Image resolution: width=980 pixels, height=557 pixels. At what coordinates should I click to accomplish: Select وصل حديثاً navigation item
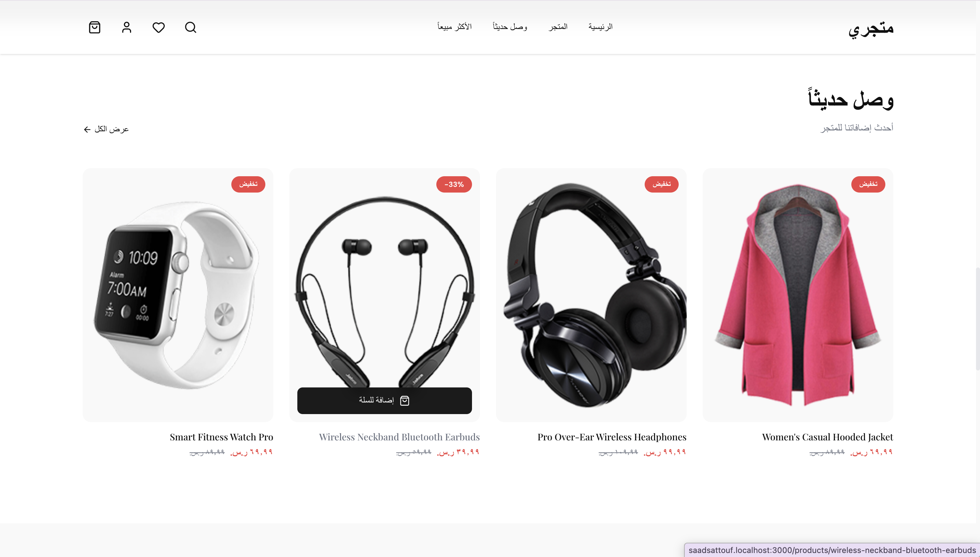coord(510,27)
